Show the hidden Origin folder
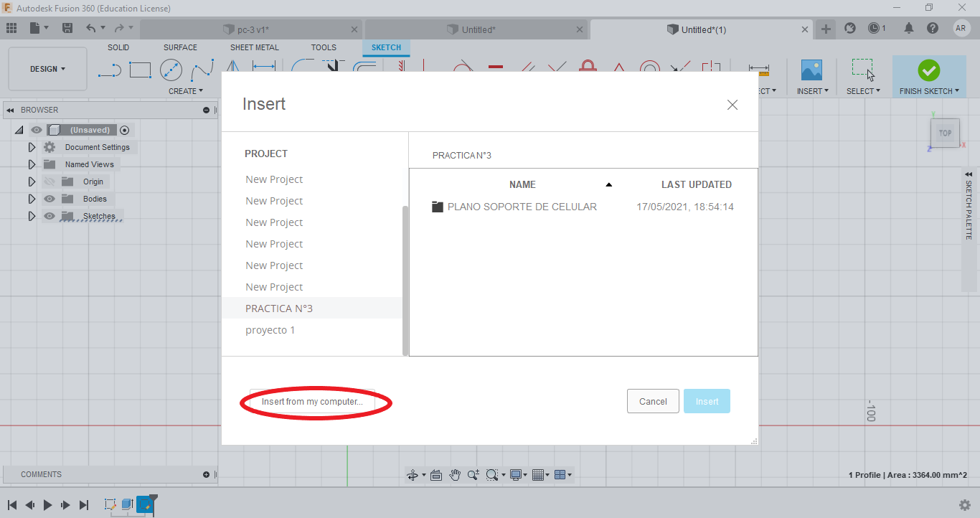This screenshot has width=980, height=518. [x=50, y=182]
